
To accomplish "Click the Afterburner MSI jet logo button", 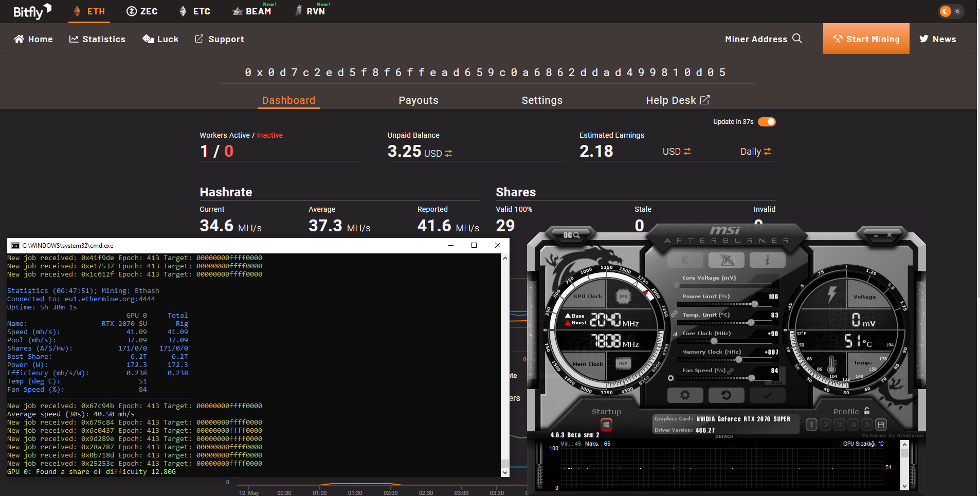I will [x=727, y=260].
